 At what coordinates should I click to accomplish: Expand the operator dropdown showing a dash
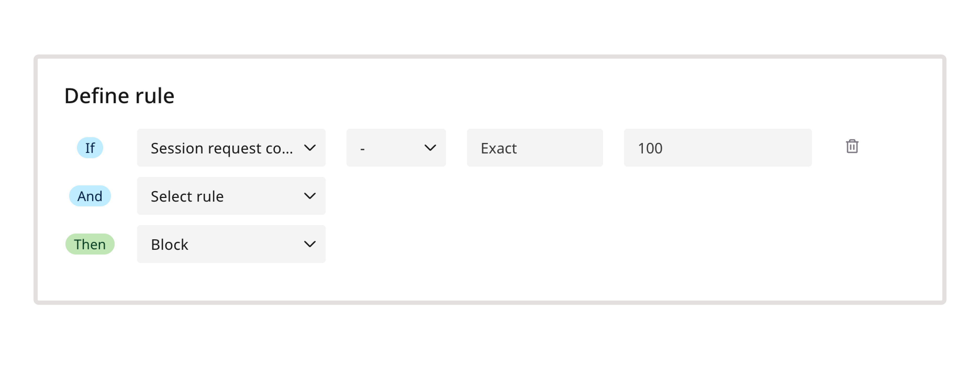click(396, 148)
